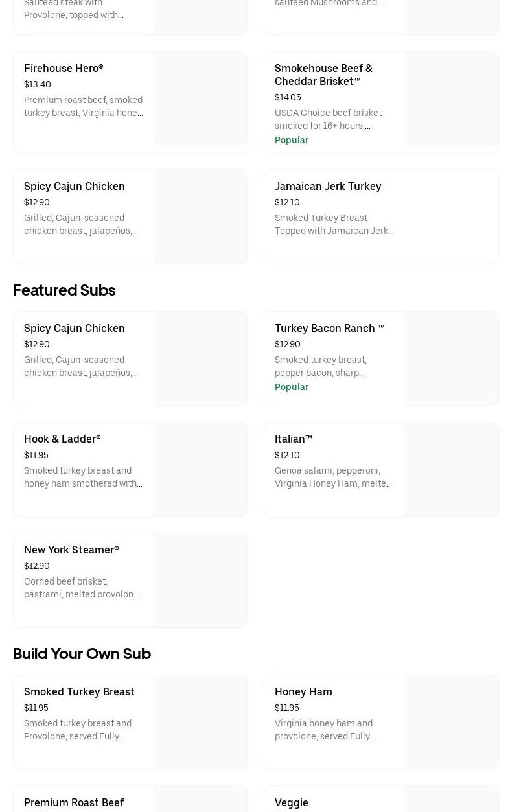Click the Turkey Bacon Ranch™ image thumbnail

(x=451, y=358)
